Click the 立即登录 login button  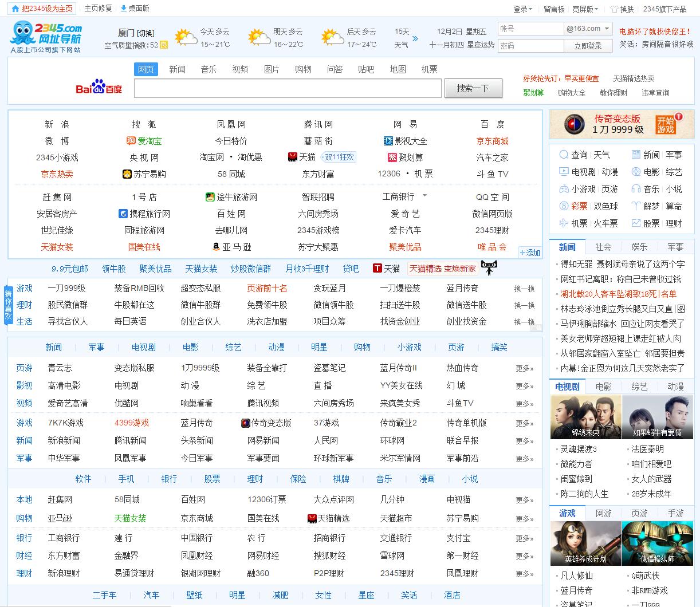(x=588, y=46)
